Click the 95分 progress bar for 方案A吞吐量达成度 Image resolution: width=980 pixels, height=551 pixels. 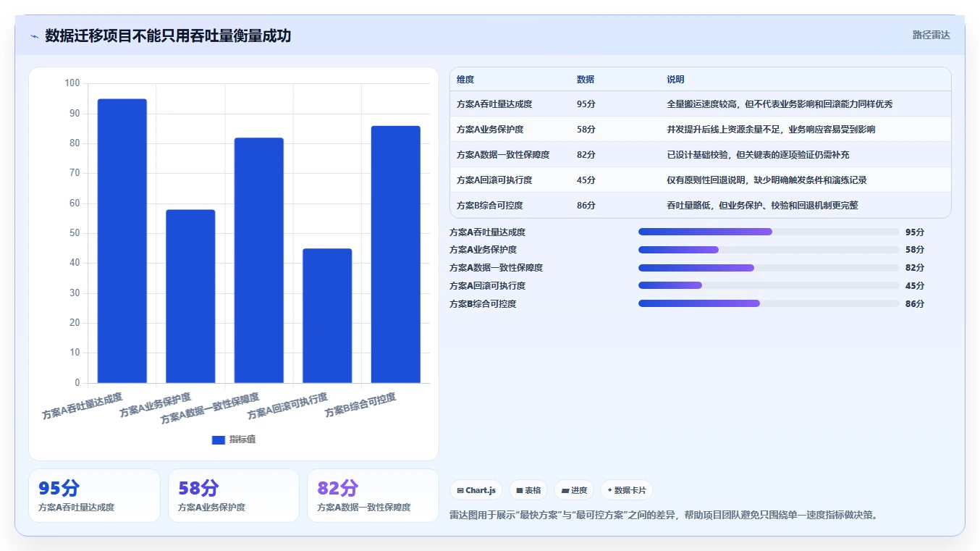click(769, 232)
